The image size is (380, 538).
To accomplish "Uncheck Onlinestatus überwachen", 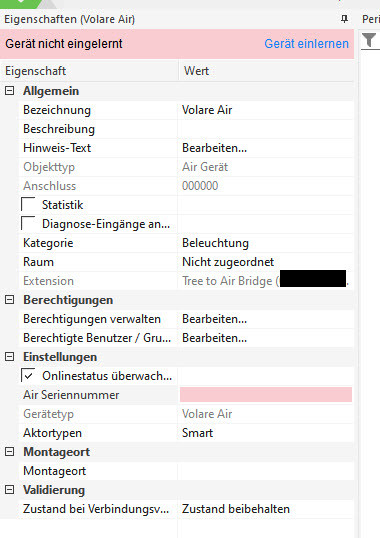I will (28, 375).
